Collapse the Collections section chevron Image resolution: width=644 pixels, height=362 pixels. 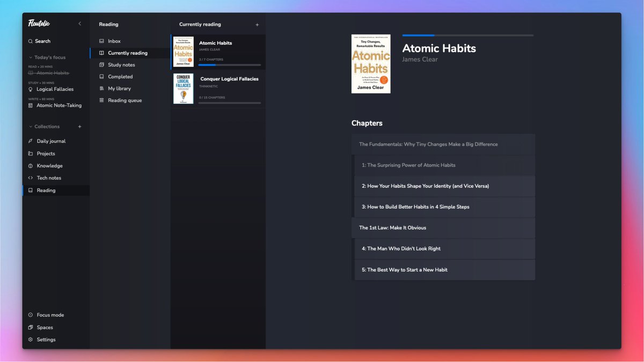31,127
